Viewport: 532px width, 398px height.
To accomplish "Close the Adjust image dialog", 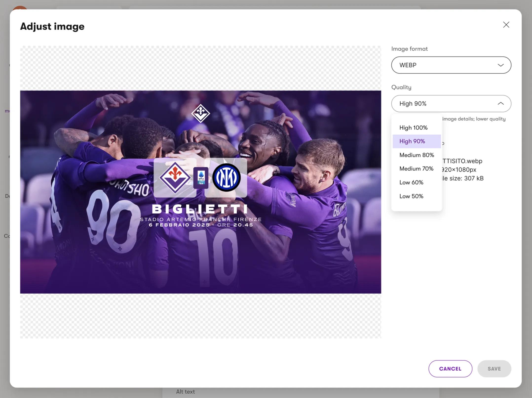I will pos(506,25).
